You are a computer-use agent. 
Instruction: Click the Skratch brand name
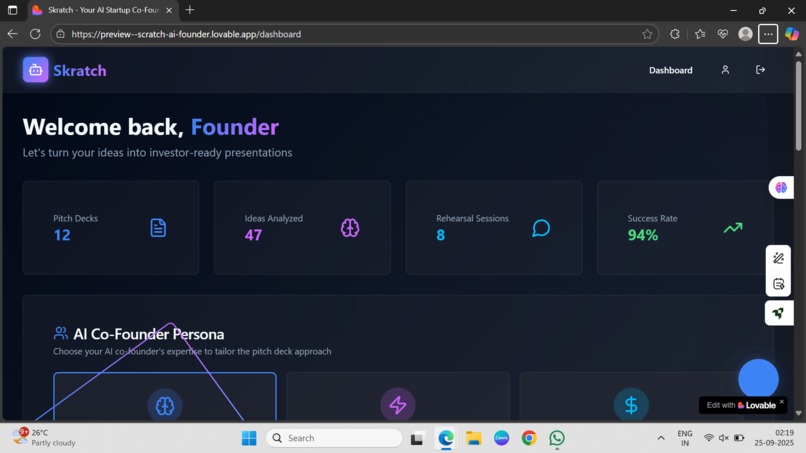coord(80,70)
